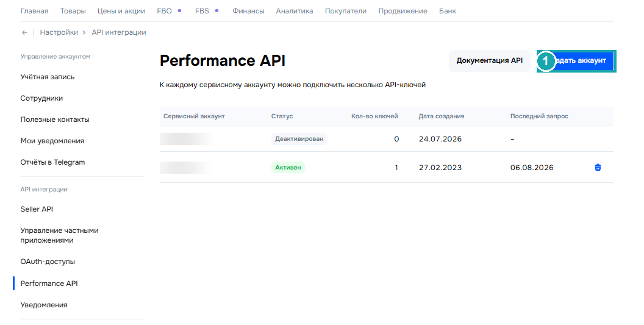Open Полезные контакты in sidebar
644x325 pixels.
pyautogui.click(x=55, y=120)
